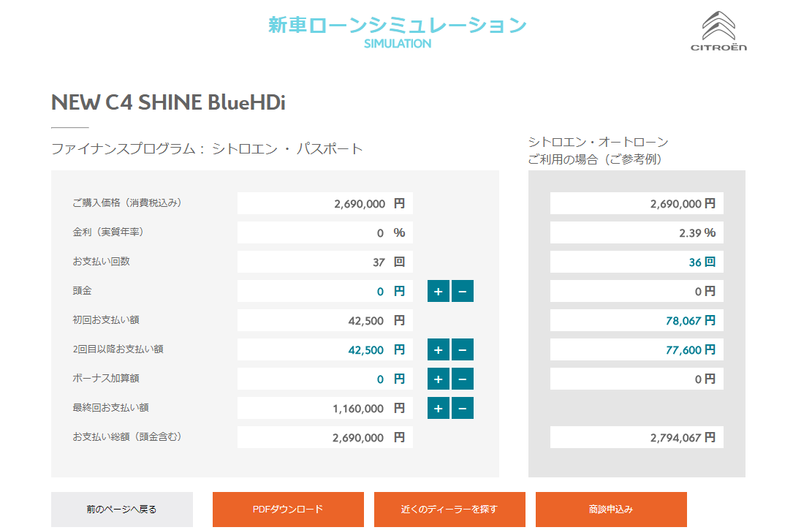This screenshot has height=530, width=812.
Task: Select the 頭金 value field showing 0 円
Action: tap(325, 291)
